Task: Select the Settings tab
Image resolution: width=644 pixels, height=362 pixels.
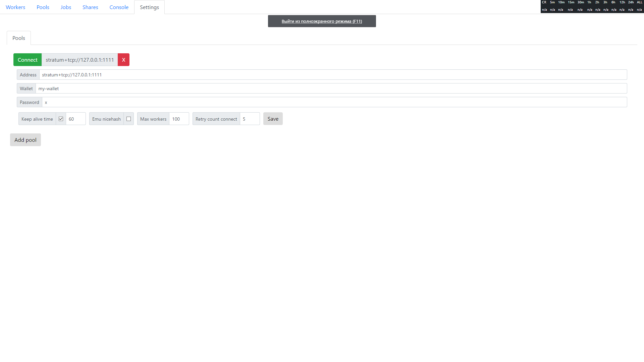Action: (149, 7)
